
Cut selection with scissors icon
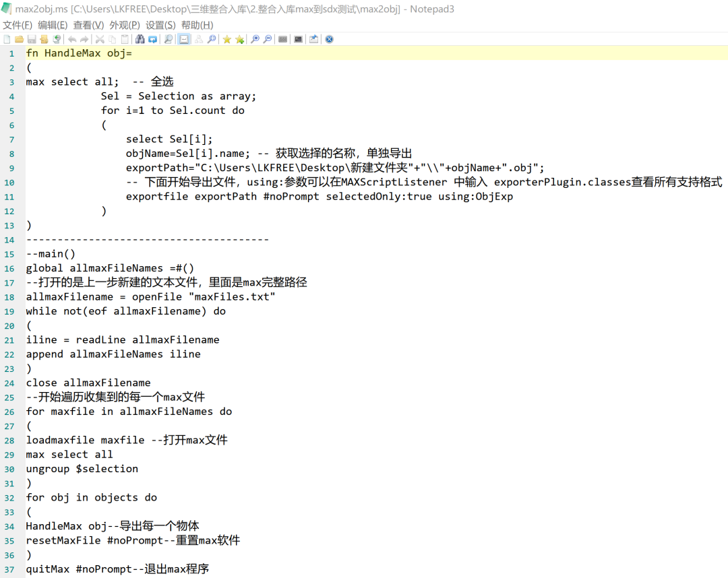coord(100,40)
